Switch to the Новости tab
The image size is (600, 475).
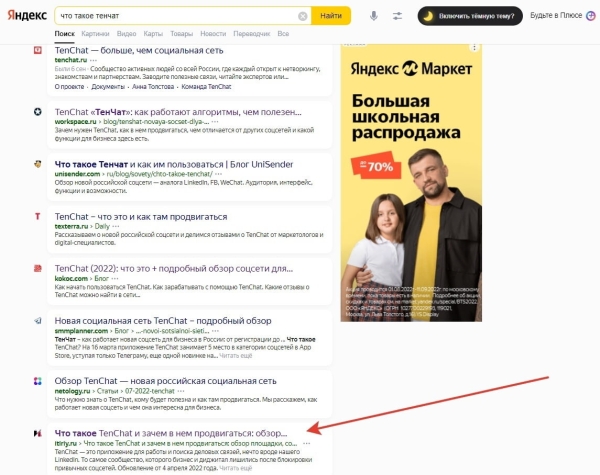(x=213, y=34)
